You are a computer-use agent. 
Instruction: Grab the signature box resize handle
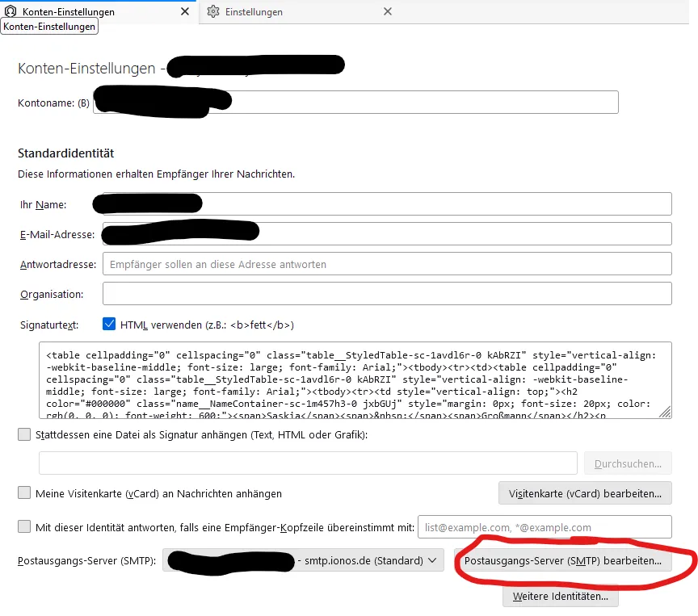pyautogui.click(x=665, y=413)
